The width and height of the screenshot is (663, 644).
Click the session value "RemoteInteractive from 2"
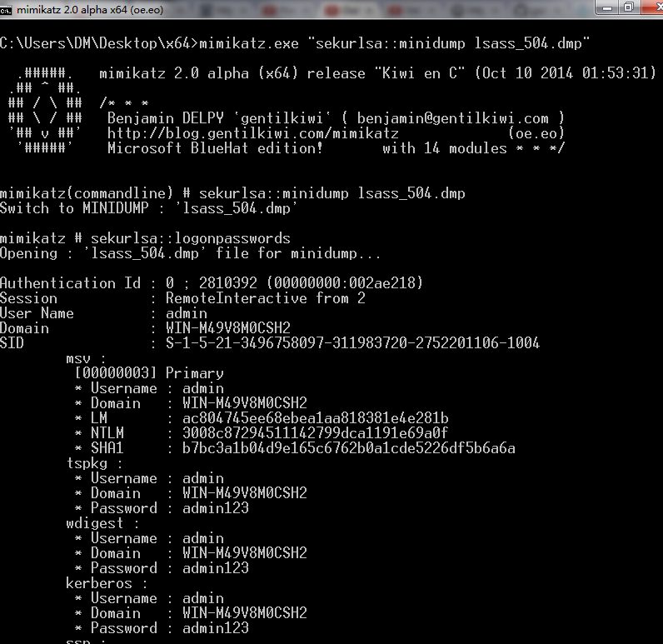click(265, 298)
